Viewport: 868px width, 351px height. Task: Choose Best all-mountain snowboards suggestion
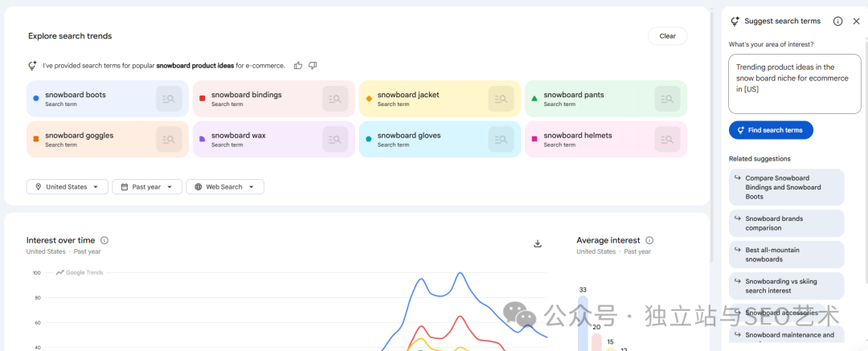(x=787, y=255)
